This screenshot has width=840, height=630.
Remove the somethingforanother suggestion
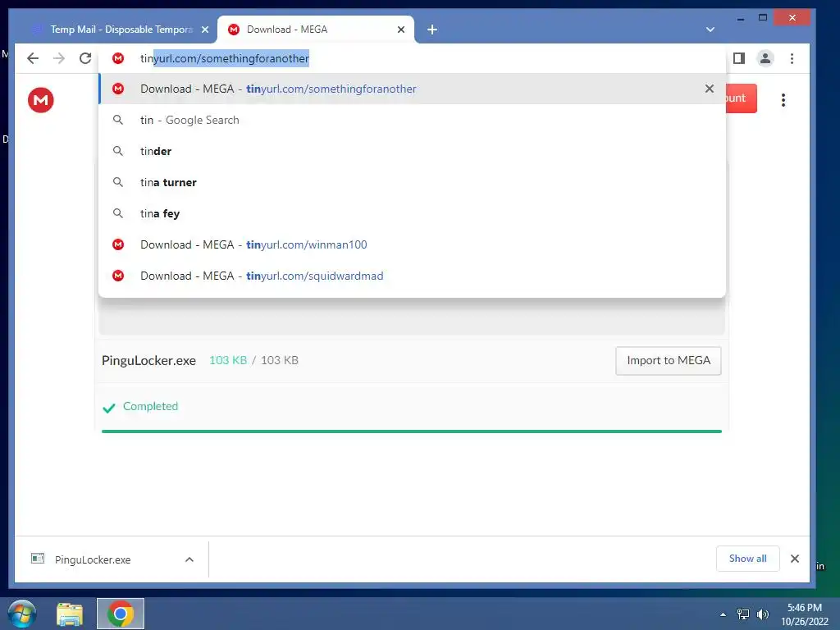coord(710,89)
